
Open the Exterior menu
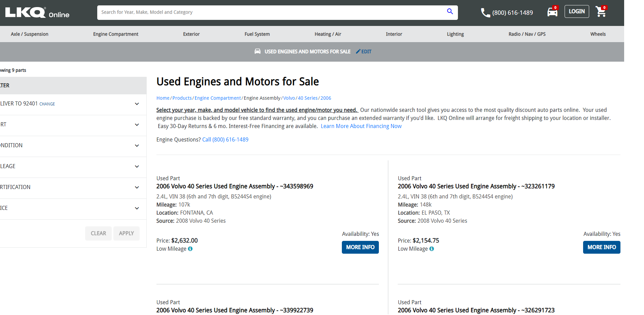pyautogui.click(x=191, y=34)
